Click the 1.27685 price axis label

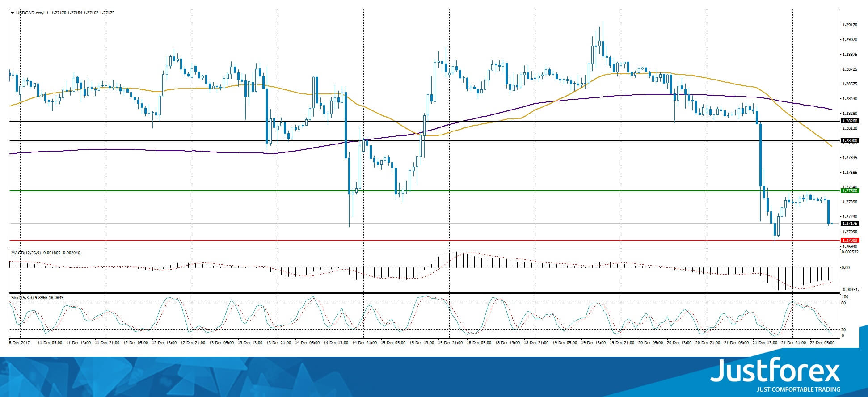tap(850, 173)
